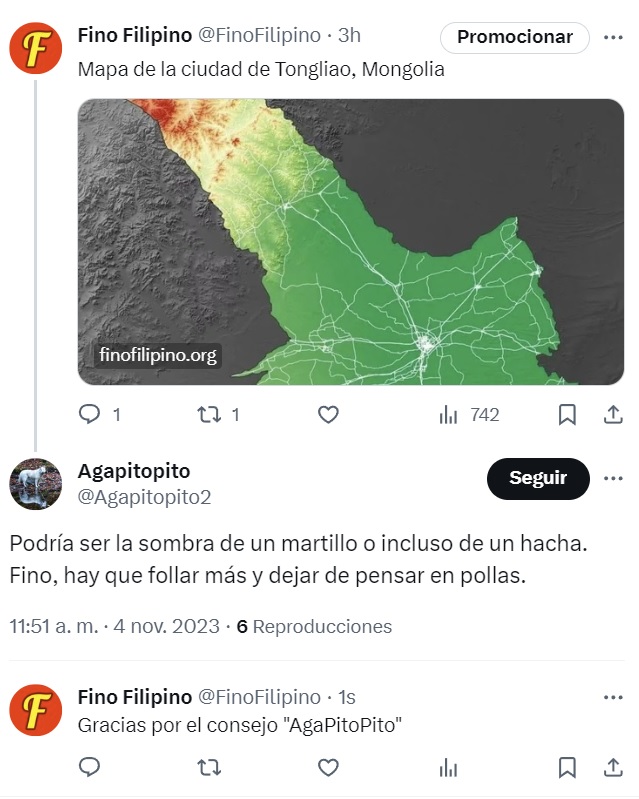Open Agapitopito's dog profile picture
This screenshot has width=639, height=799.
coord(35,484)
